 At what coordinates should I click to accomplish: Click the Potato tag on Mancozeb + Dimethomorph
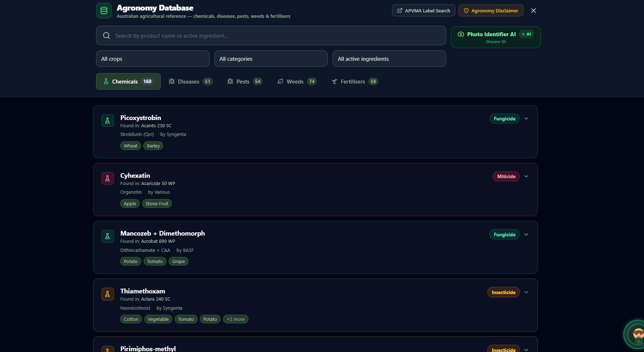point(131,261)
